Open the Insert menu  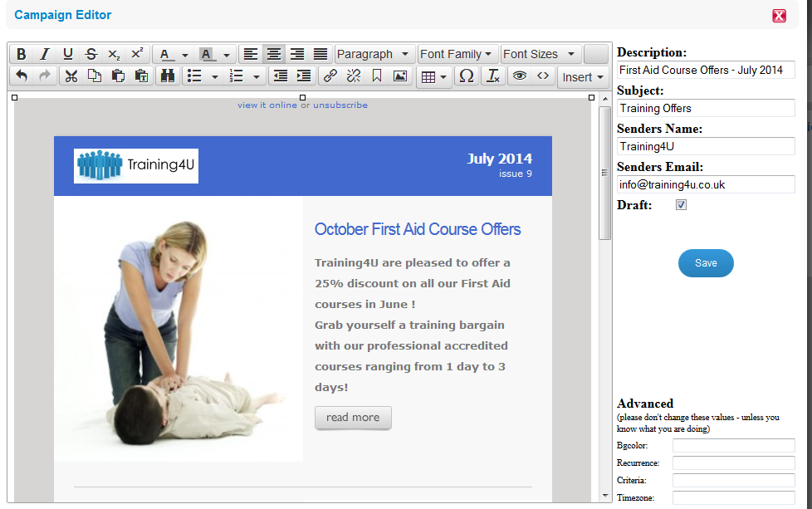583,77
